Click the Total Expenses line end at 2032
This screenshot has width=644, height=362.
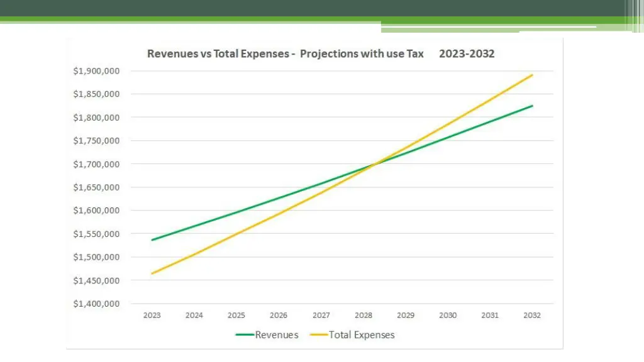pyautogui.click(x=532, y=75)
